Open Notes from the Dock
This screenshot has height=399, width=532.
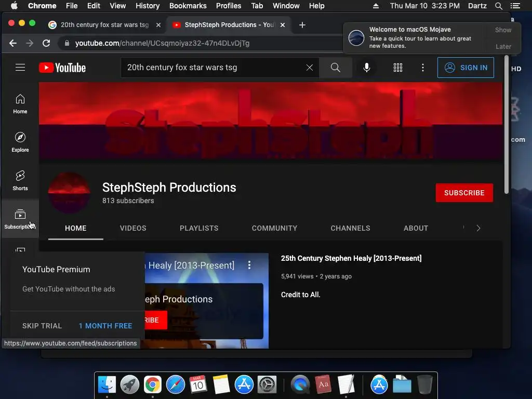click(221, 385)
